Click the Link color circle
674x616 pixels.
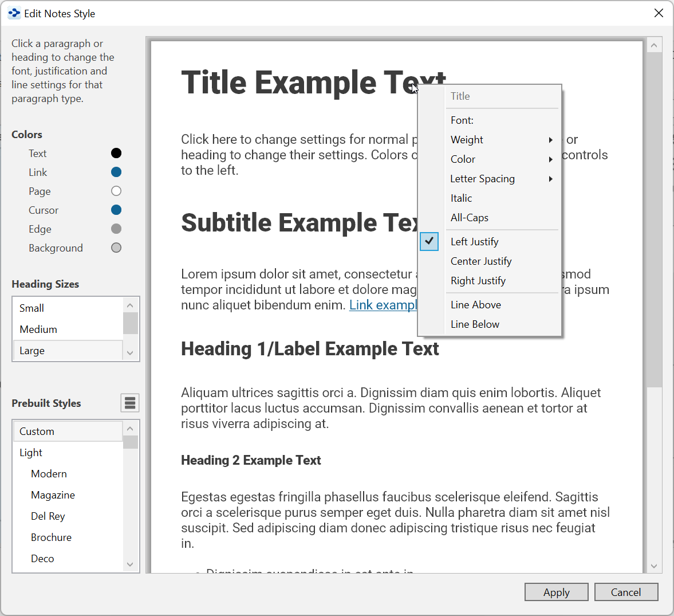pyautogui.click(x=116, y=172)
